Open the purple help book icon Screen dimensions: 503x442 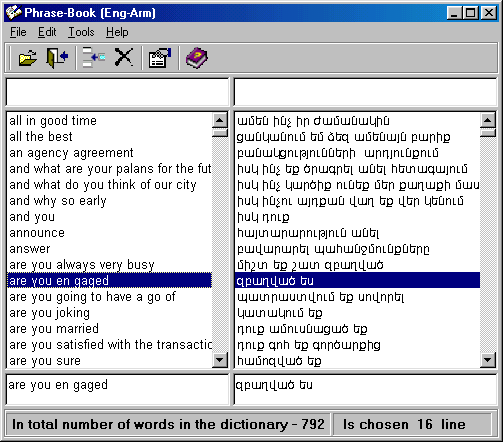(x=197, y=58)
